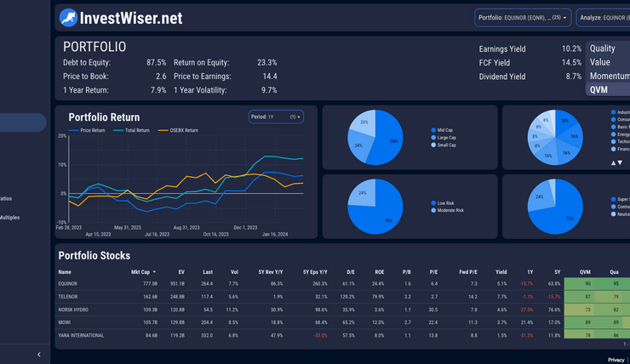630x364 pixels.
Task: Click EQUINOR's 777.0B market cap value
Action: (151, 284)
